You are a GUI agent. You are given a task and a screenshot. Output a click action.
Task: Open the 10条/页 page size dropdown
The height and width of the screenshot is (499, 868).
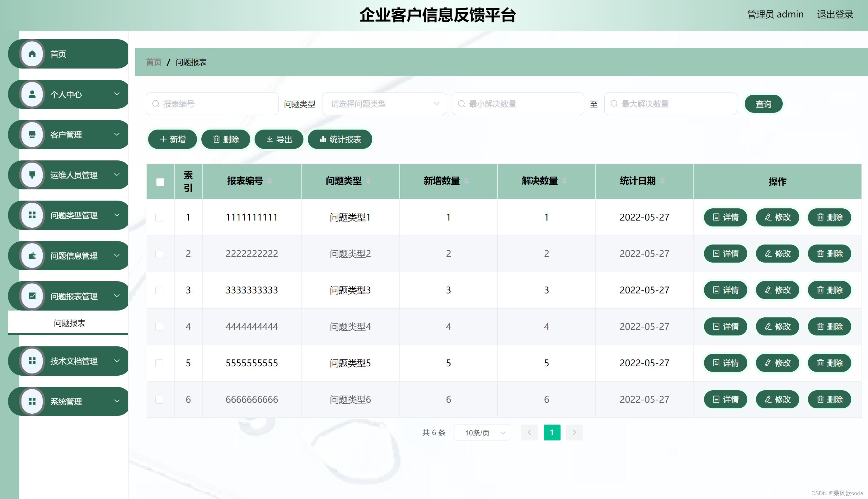[481, 433]
